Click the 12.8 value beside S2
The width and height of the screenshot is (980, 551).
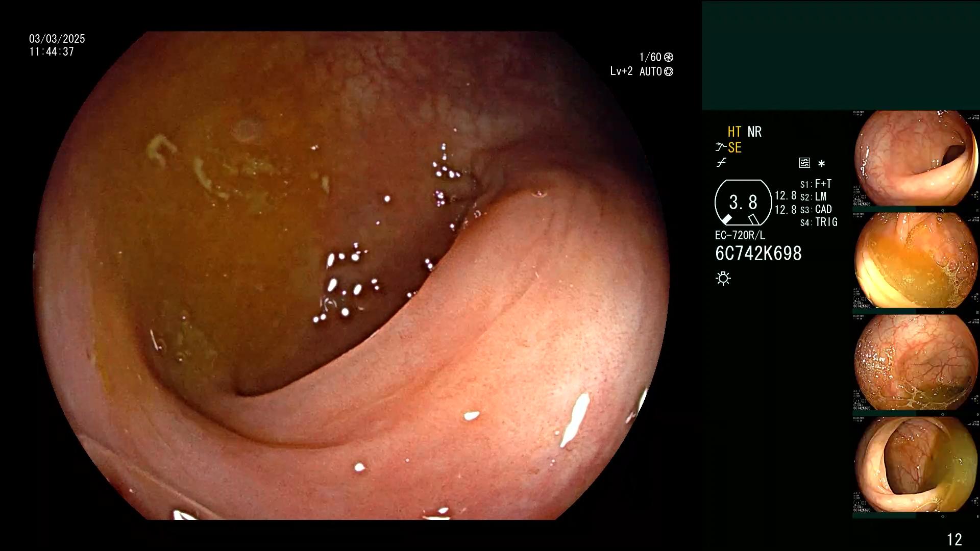coord(786,196)
